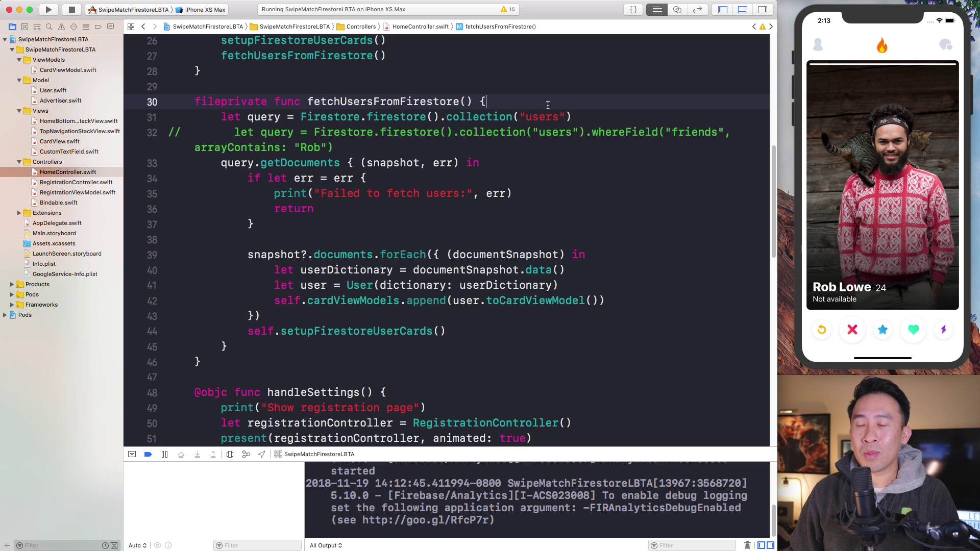Open RegistrationController.swift in file navigator
The height and width of the screenshot is (551, 980).
[76, 182]
